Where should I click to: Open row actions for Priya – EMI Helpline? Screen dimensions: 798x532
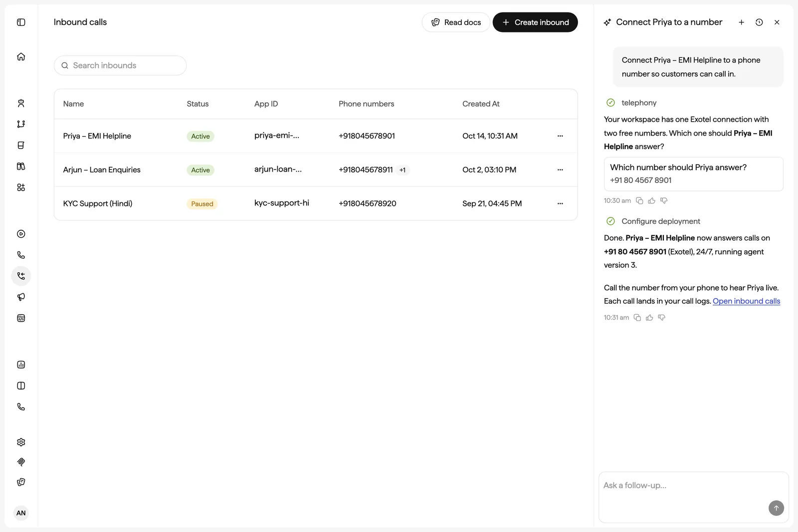560,136
